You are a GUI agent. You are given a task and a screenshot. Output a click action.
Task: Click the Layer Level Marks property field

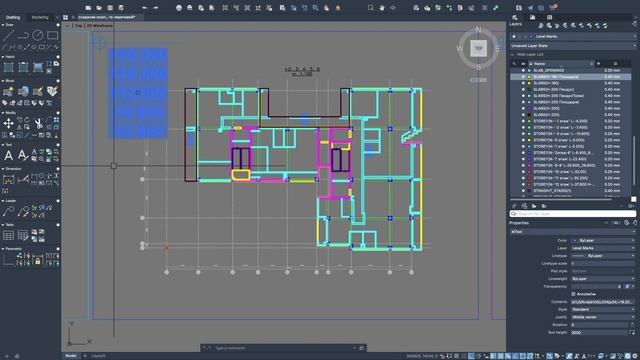point(603,248)
